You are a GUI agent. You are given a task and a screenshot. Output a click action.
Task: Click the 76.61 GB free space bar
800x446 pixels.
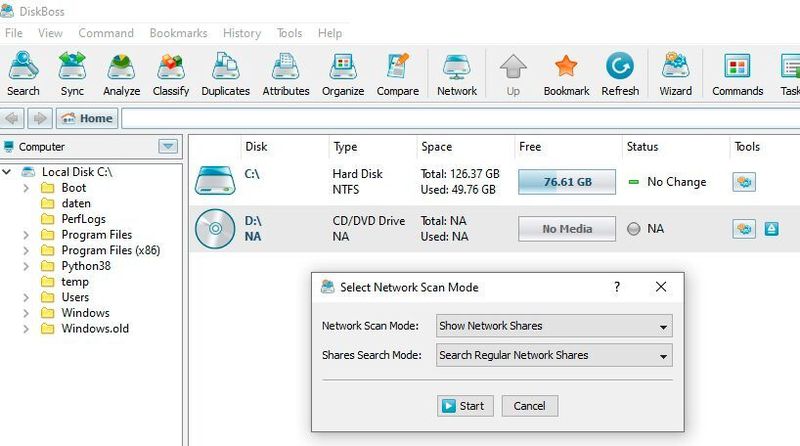[x=567, y=182]
